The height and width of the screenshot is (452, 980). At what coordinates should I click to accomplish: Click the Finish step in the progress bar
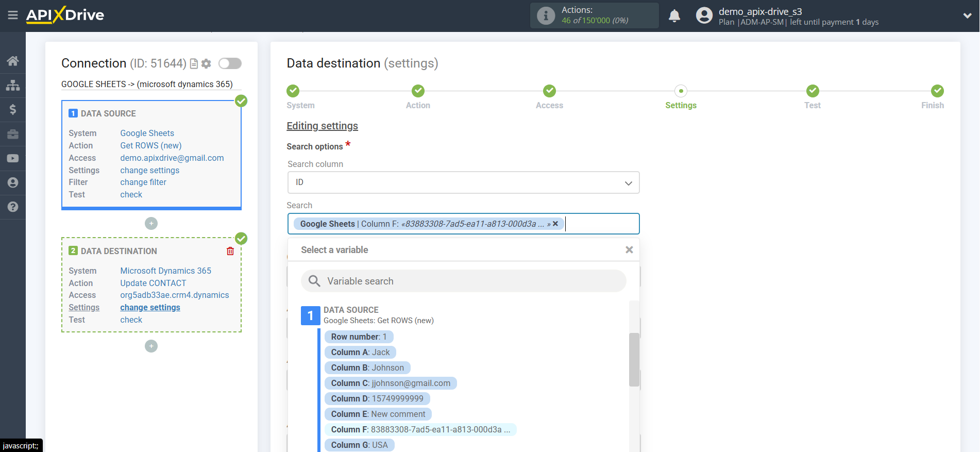[937, 91]
